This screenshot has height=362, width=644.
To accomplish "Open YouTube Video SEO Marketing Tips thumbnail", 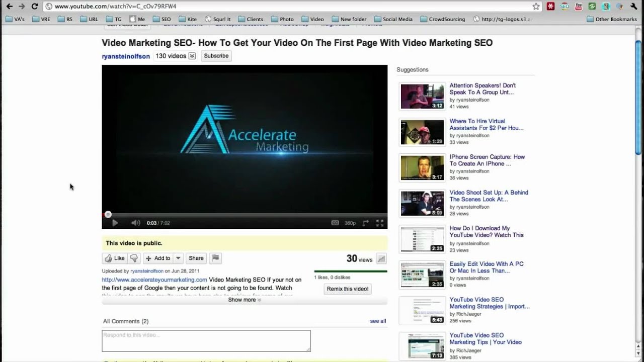I will 422,346.
